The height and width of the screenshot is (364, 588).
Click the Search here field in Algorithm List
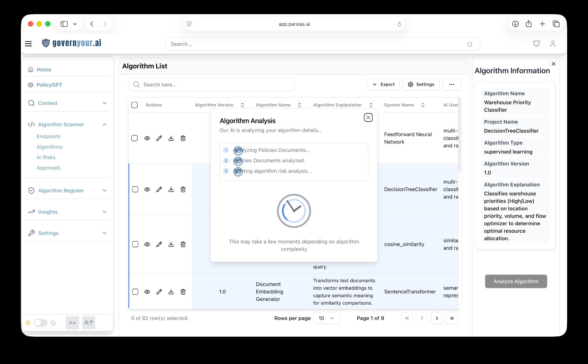pyautogui.click(x=211, y=85)
